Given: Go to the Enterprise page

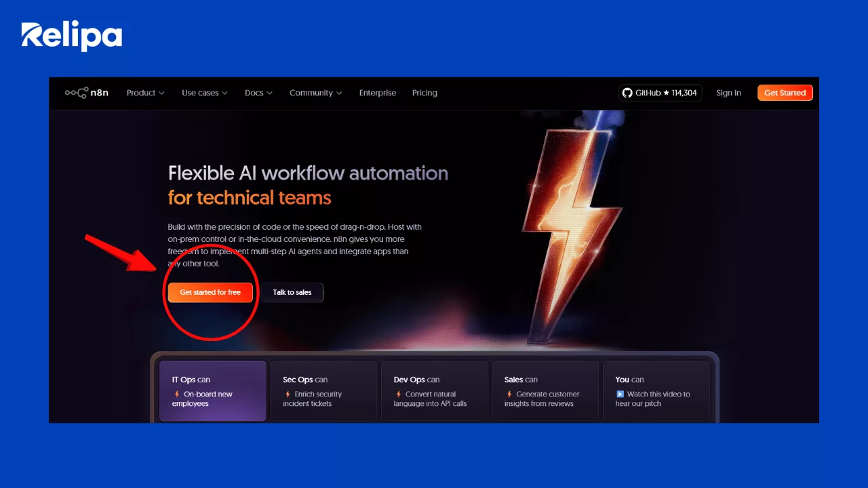Looking at the screenshot, I should coord(378,93).
